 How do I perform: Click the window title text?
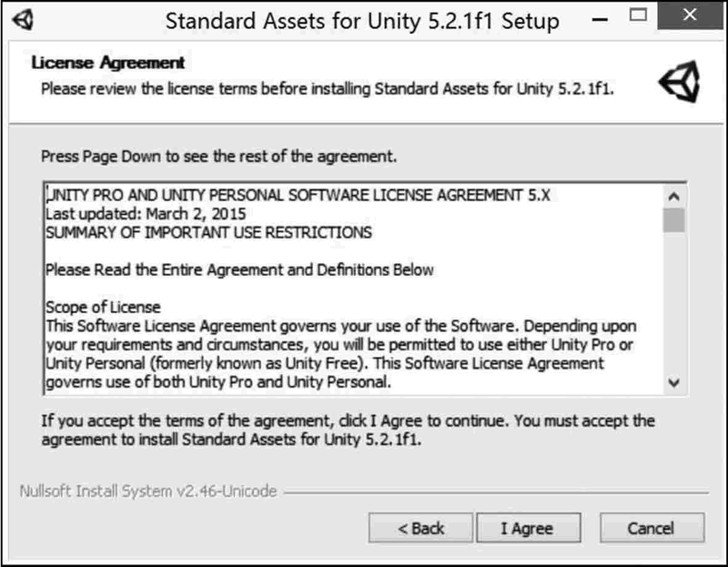pos(361,19)
